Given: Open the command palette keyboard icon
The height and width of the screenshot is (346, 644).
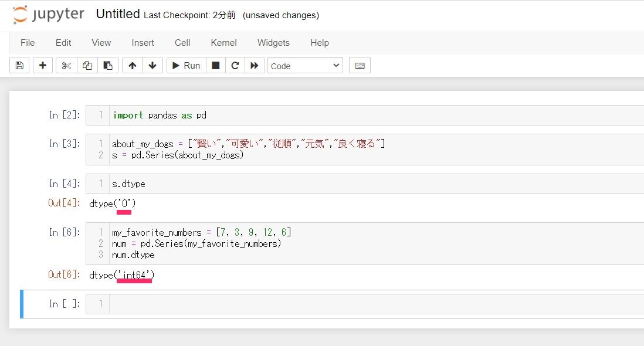Looking at the screenshot, I should (360, 65).
